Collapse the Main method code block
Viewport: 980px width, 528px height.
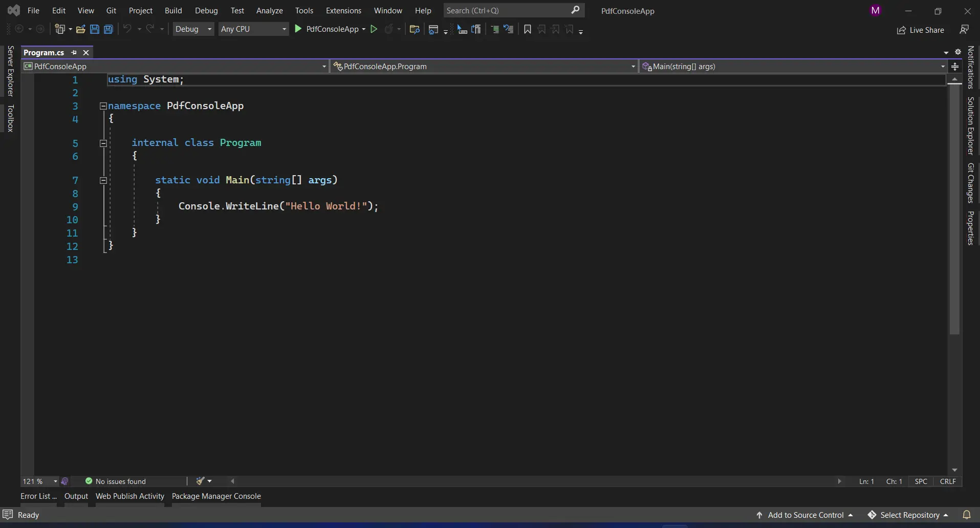103,180
